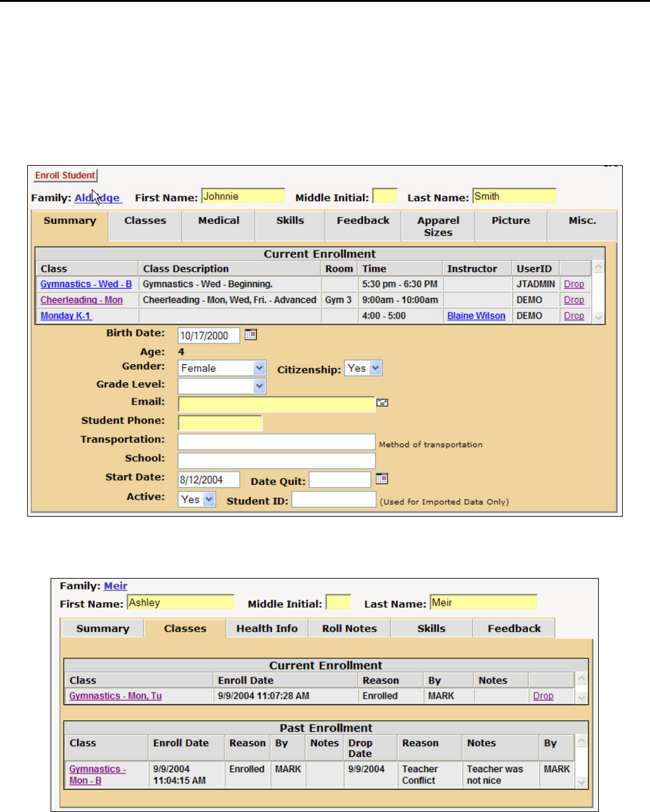Select the Apparel Sizes tab
650x812 pixels.
(x=438, y=226)
